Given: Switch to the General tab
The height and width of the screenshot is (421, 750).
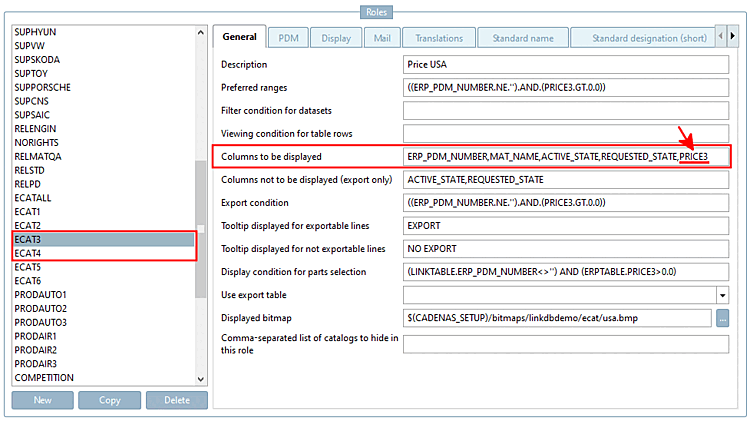Looking at the screenshot, I should click(x=240, y=37).
